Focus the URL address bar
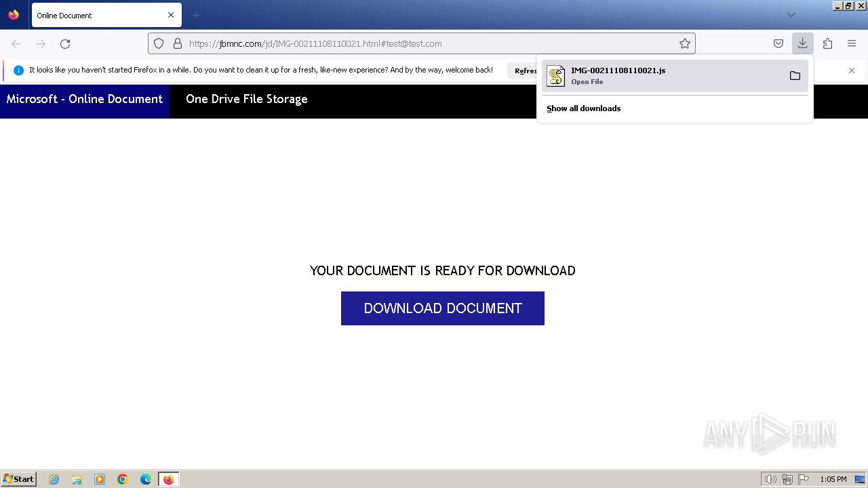Screen dimensions: 868x488 [x=422, y=43]
